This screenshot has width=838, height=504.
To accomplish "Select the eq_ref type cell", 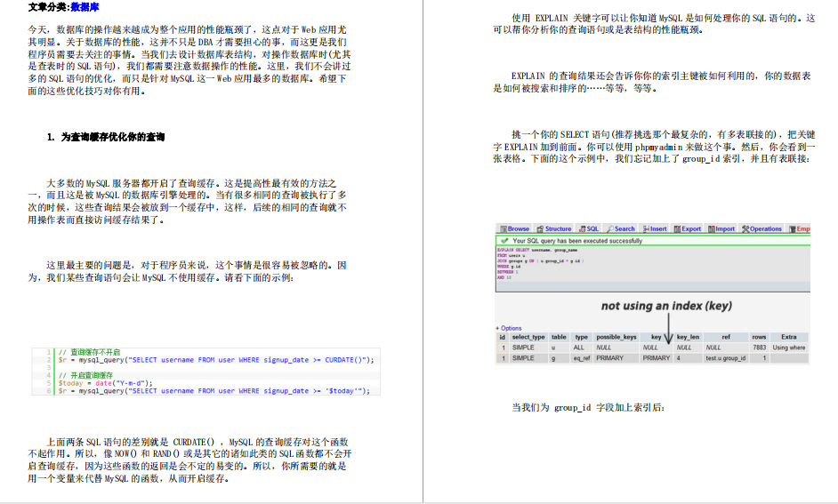I will click(582, 358).
